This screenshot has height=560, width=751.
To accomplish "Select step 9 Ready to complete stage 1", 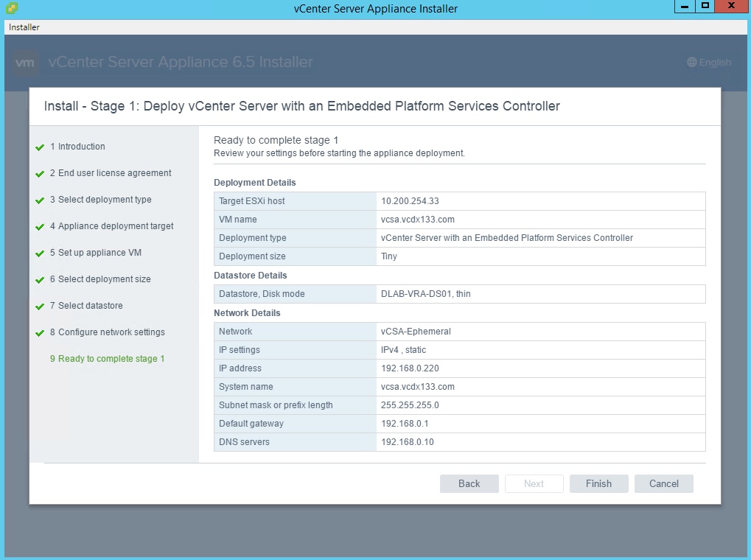I will tap(107, 359).
